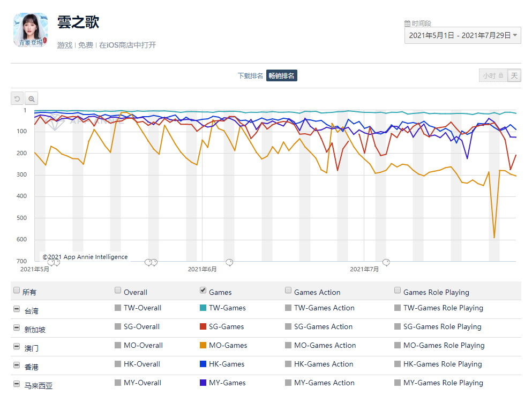Enable the HK-Overall gray swatch
Screen dimensions: 532x396
tap(118, 364)
